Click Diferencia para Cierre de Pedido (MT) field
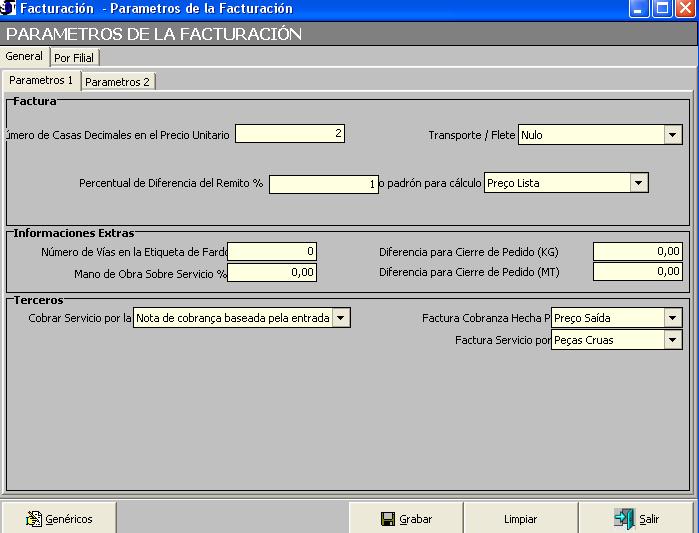 (637, 272)
